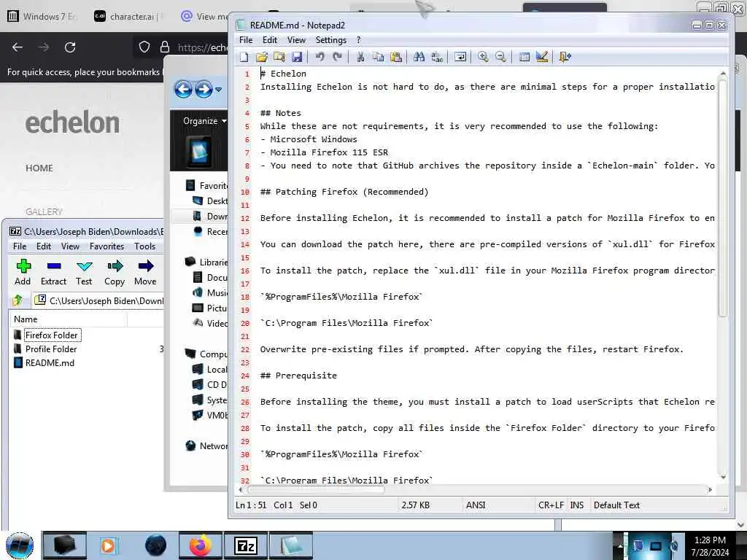Click Open file icon in Notepad2 toolbar

(x=262, y=57)
